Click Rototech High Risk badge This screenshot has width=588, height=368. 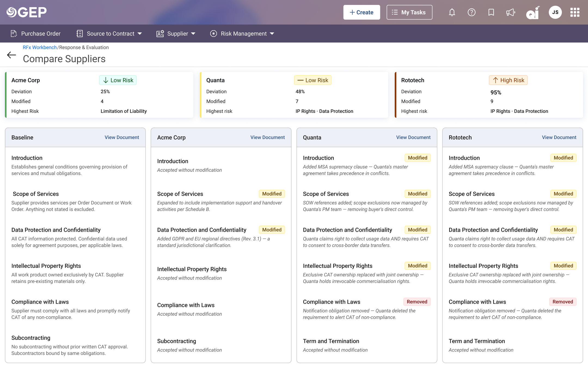[508, 80]
